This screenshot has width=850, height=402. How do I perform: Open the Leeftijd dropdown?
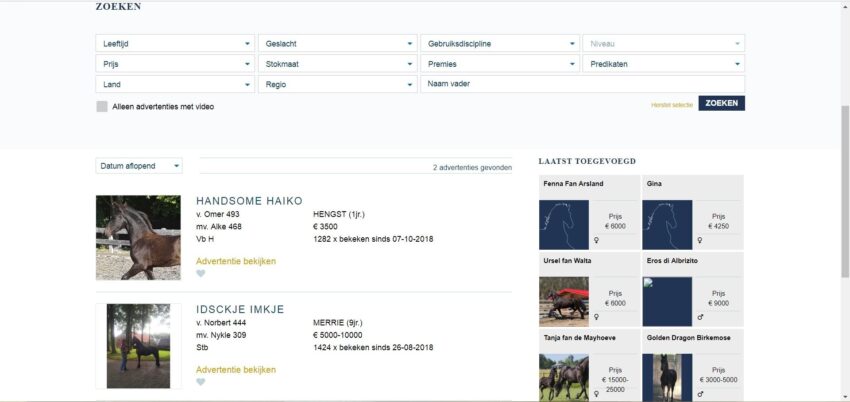pos(175,44)
